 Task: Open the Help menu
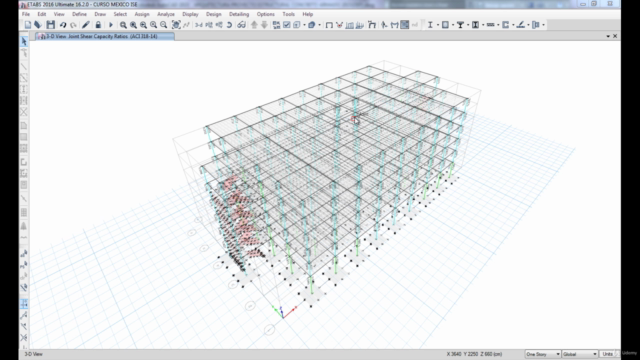click(308, 14)
